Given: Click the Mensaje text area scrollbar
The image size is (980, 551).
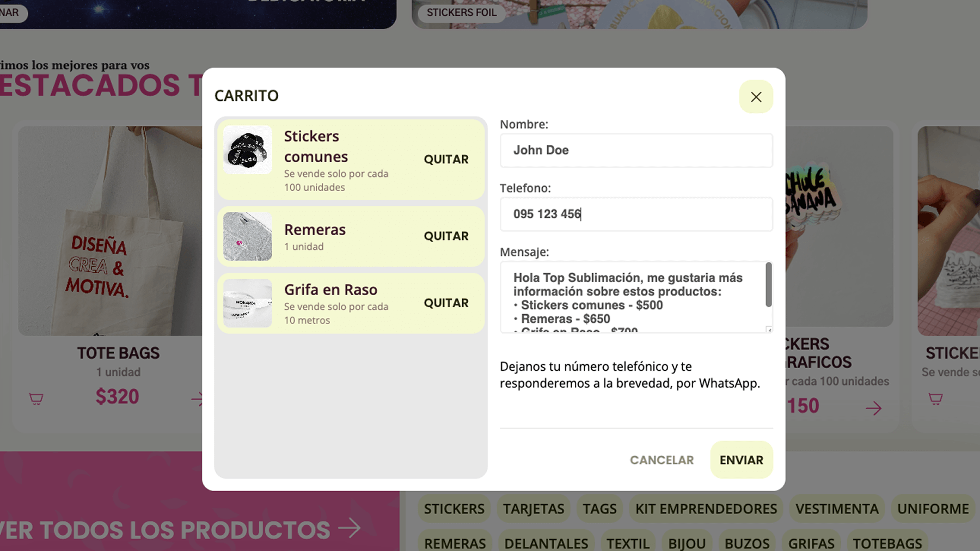Looking at the screenshot, I should point(769,285).
